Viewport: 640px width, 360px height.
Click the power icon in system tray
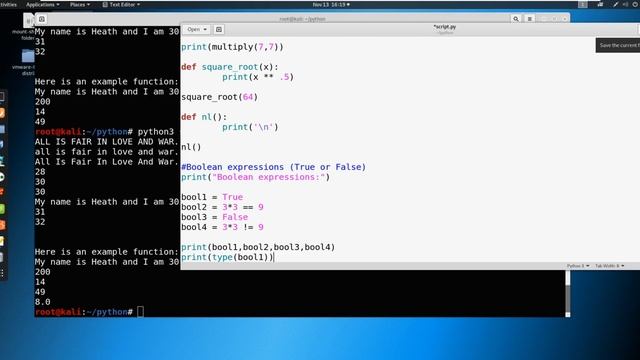tap(636, 4)
